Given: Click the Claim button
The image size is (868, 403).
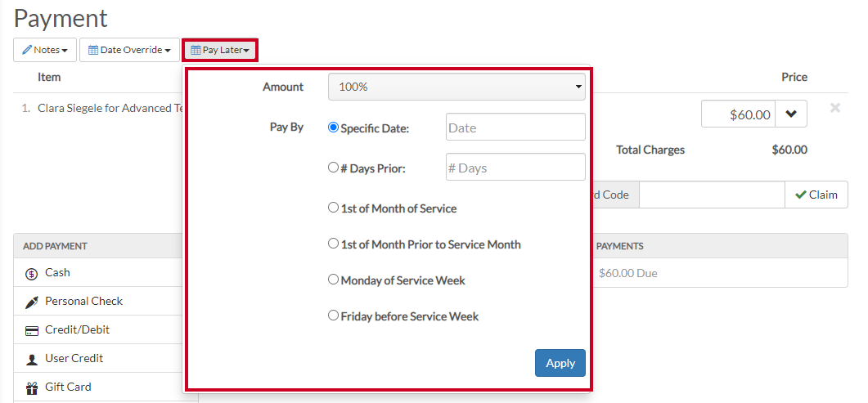Looking at the screenshot, I should click(x=816, y=195).
